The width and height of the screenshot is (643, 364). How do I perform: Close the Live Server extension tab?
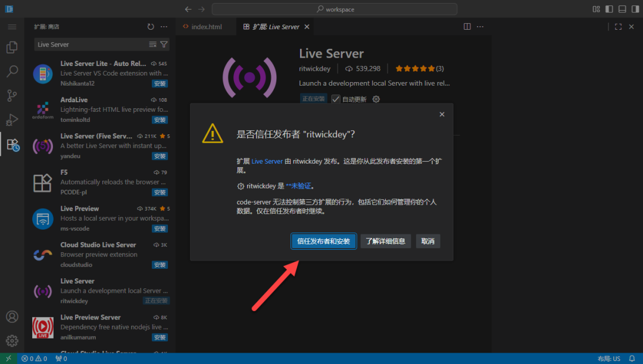[307, 27]
